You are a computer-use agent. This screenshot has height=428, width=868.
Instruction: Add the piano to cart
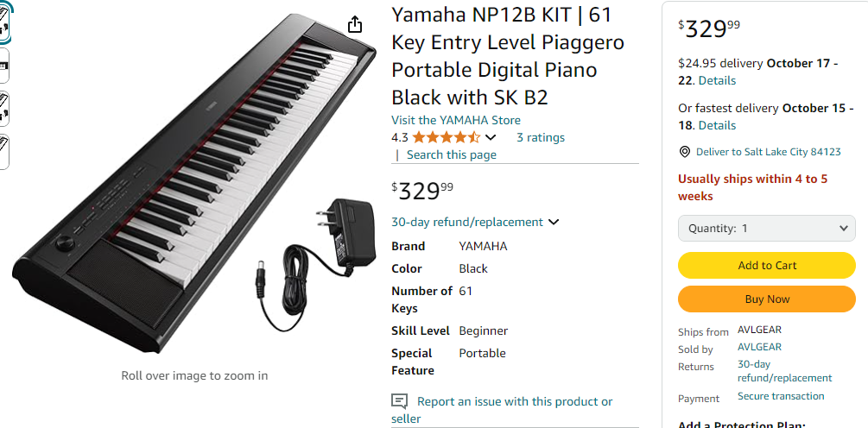(x=767, y=266)
